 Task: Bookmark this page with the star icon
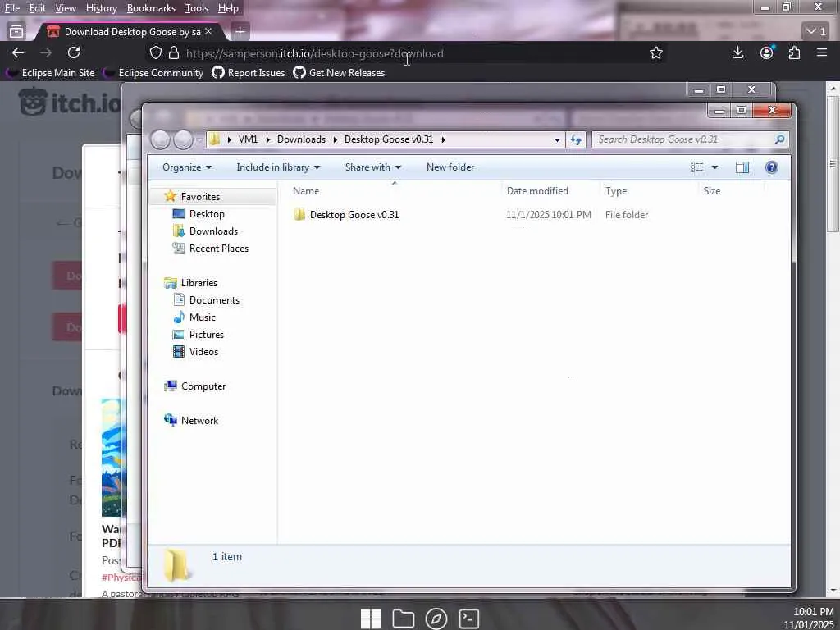click(x=655, y=52)
